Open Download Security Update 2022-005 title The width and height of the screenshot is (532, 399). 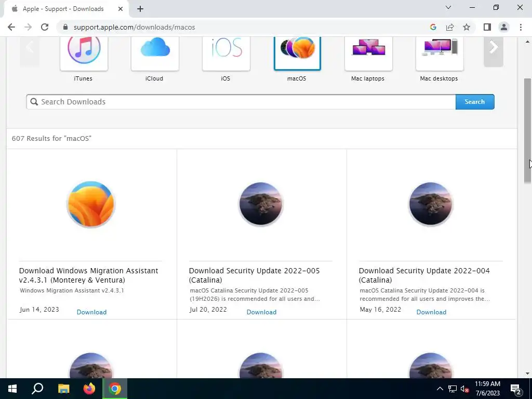coord(254,275)
